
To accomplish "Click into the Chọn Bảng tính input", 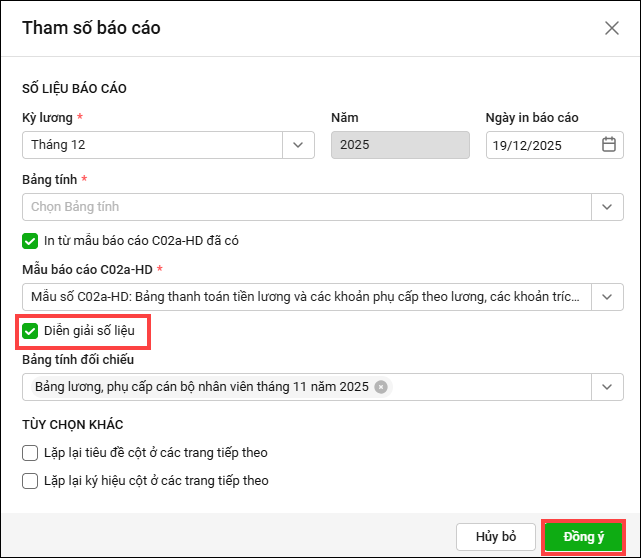I will (x=300, y=207).
